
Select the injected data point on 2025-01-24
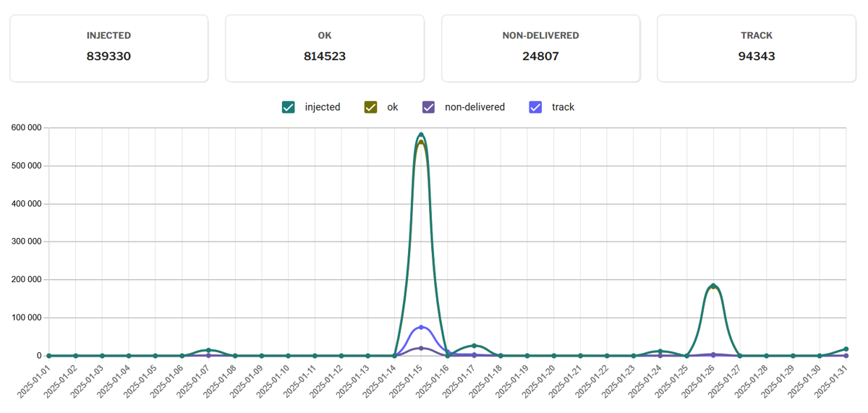point(660,352)
